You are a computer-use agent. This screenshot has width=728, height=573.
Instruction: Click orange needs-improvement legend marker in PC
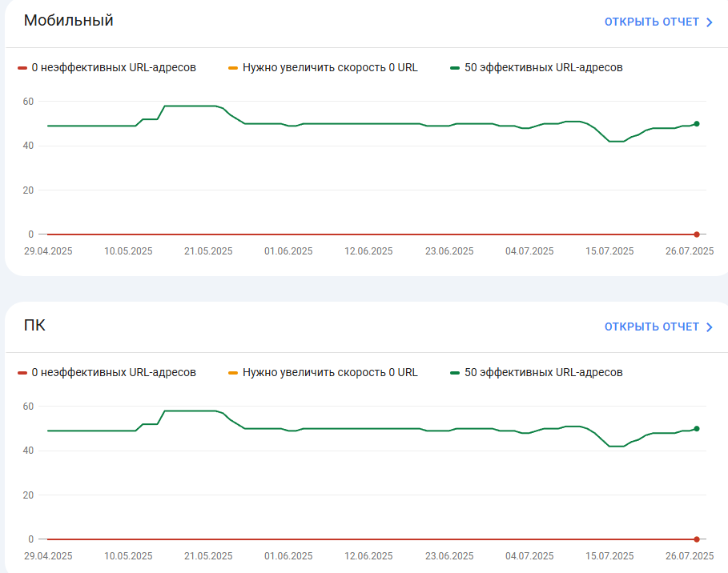(x=233, y=373)
